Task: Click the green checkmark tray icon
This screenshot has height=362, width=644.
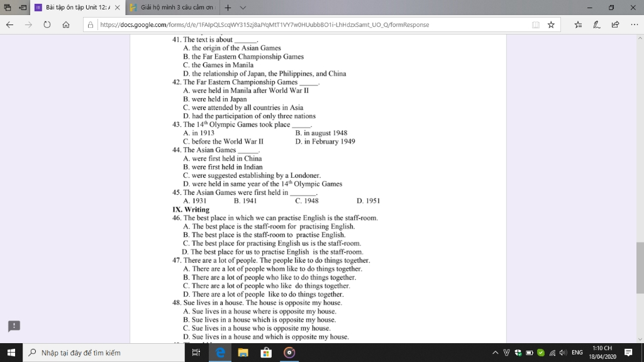Action: (x=541, y=353)
